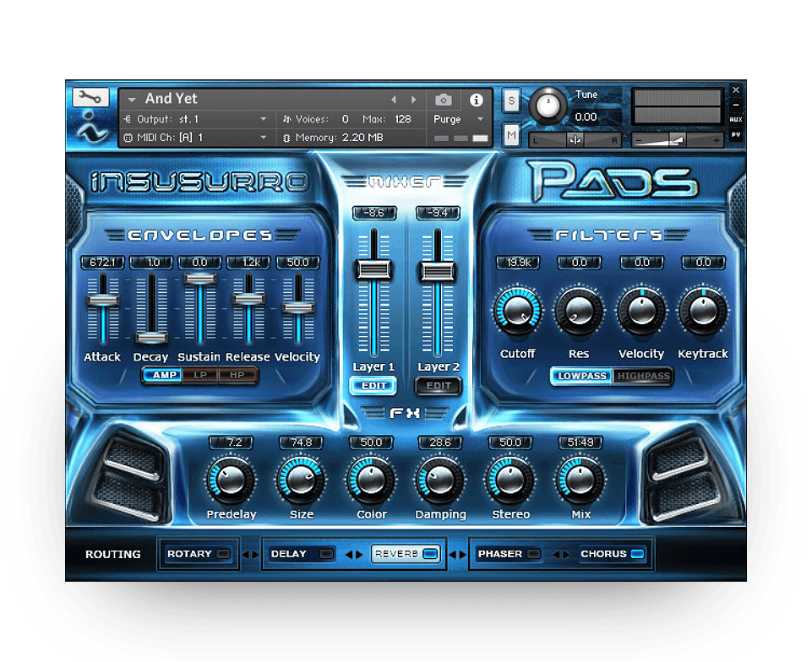Viewport: 812px width, 662px height.
Task: Go to the previous preset using the left arrow
Action: pos(394,100)
